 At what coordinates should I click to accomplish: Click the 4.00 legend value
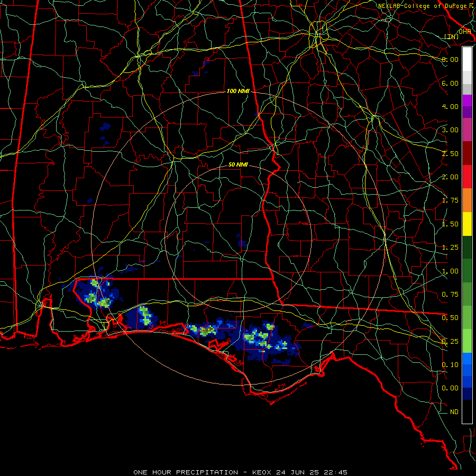[x=450, y=106]
